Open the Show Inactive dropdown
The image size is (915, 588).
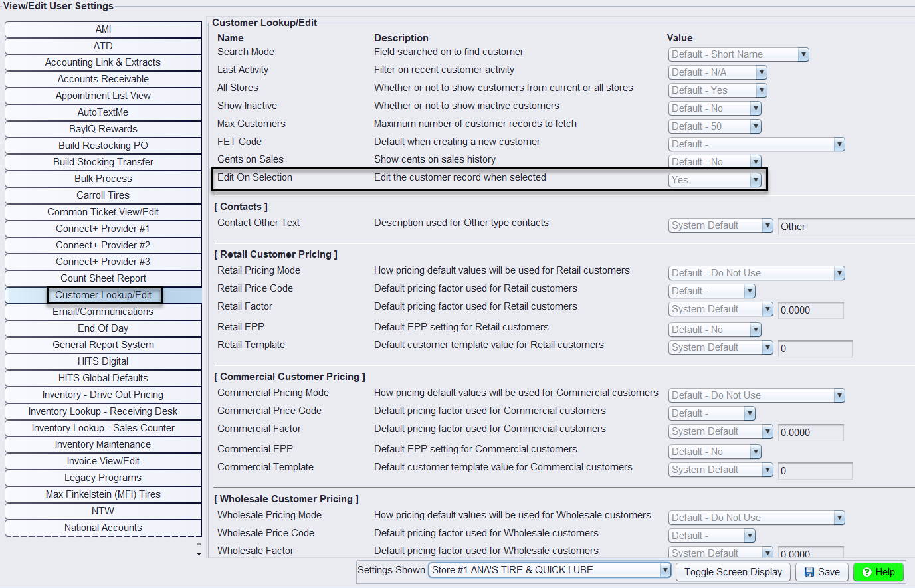(x=755, y=108)
